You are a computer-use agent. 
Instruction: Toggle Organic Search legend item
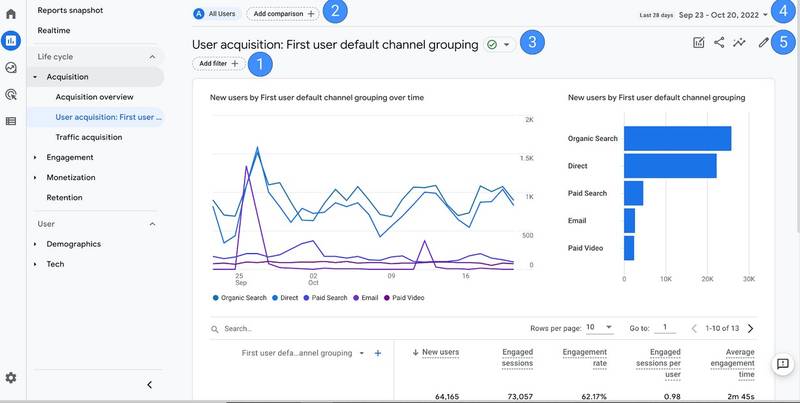[x=239, y=298]
